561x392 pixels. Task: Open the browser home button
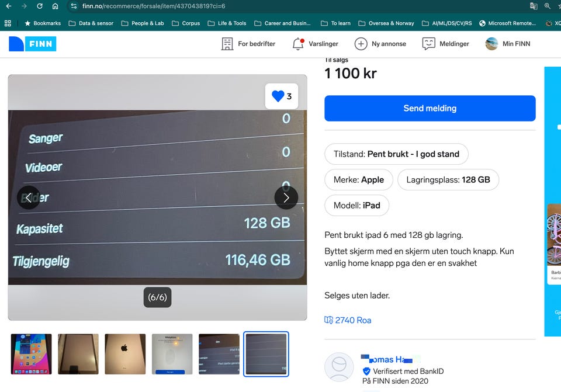(55, 6)
